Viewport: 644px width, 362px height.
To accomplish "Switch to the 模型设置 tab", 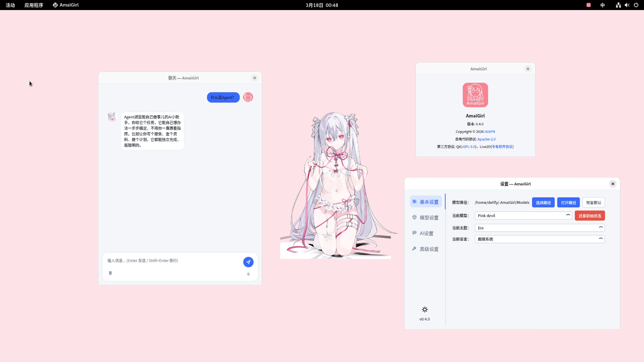I will [426, 218].
